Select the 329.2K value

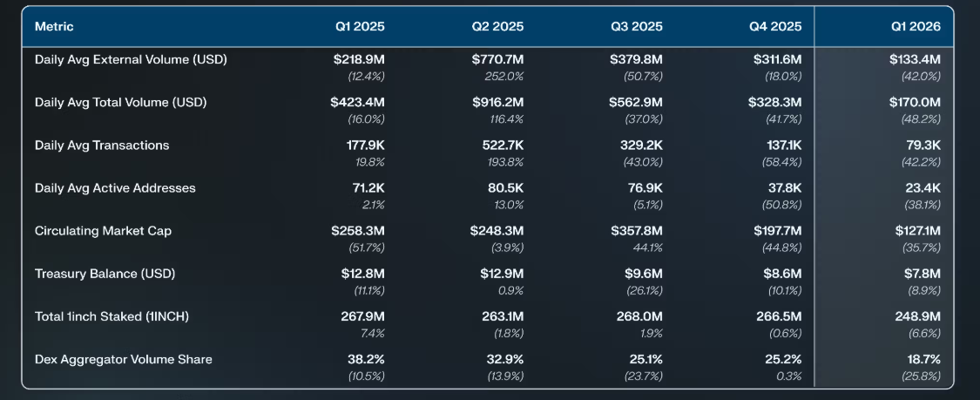coord(643,145)
